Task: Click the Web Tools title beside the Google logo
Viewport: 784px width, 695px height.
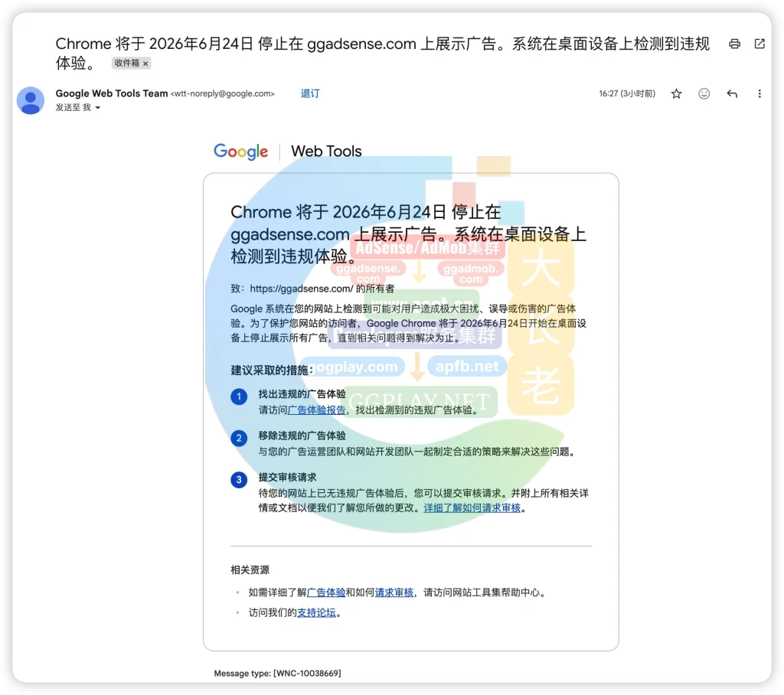Action: point(326,151)
